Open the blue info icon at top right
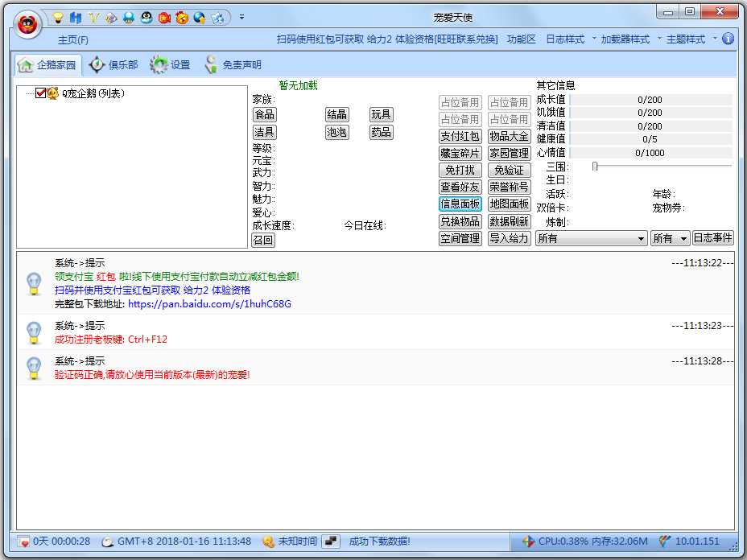 tap(728, 39)
